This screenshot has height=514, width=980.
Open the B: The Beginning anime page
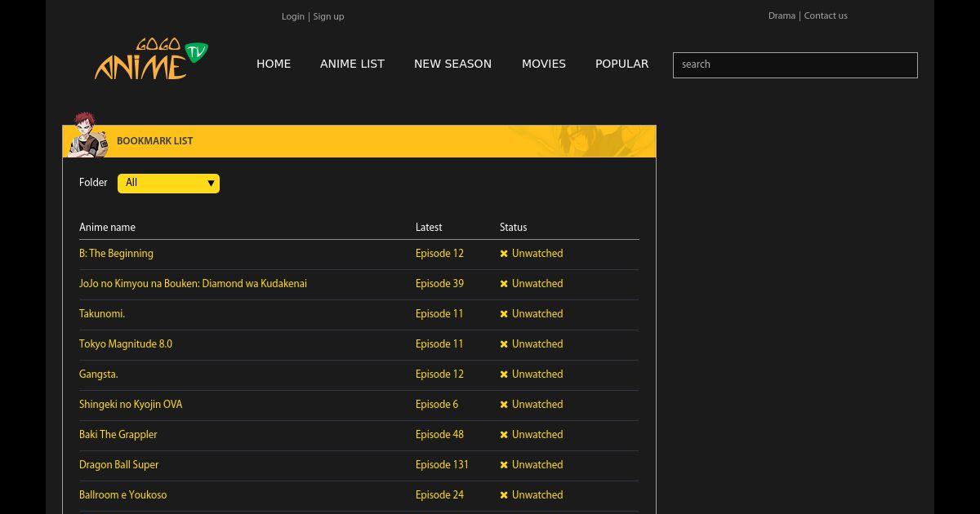[116, 254]
